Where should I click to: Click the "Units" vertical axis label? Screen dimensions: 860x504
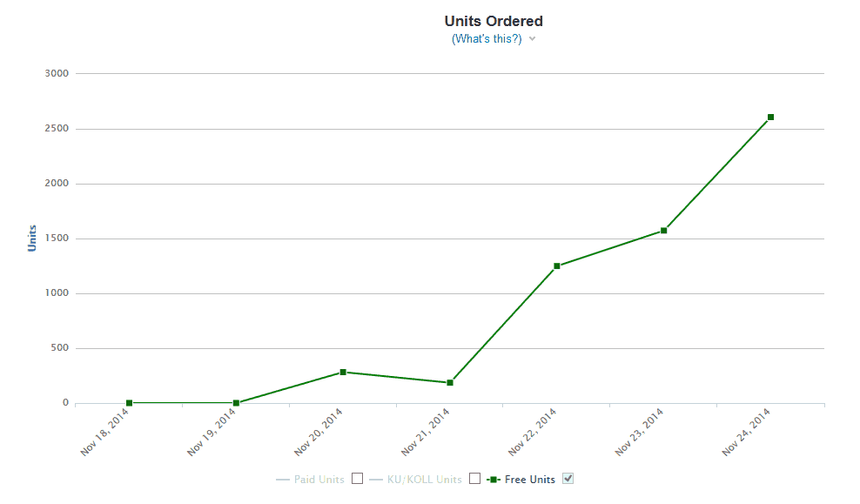[x=32, y=237]
